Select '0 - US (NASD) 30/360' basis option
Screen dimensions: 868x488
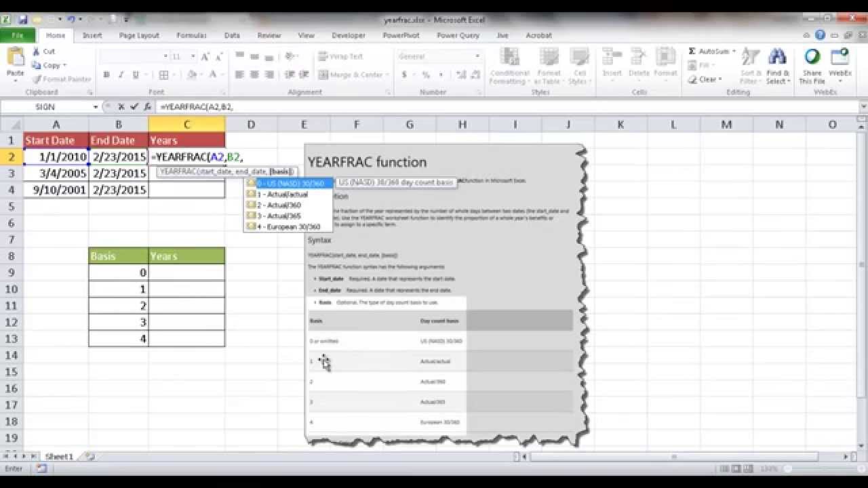click(x=289, y=183)
